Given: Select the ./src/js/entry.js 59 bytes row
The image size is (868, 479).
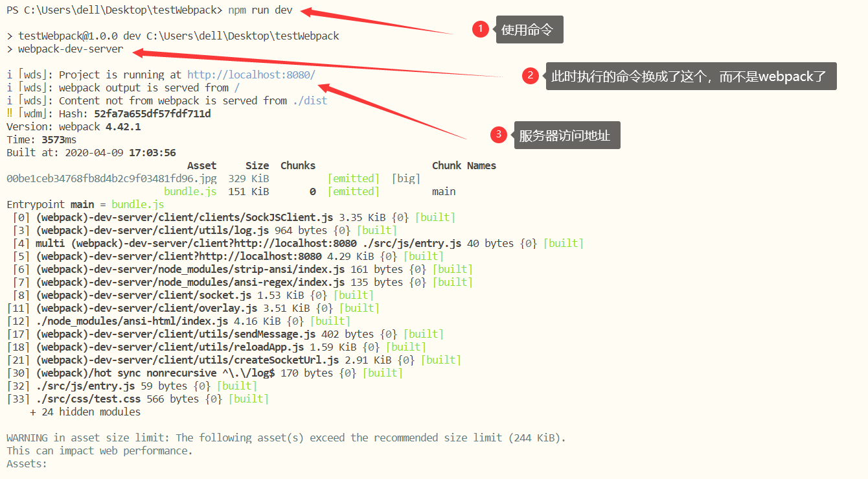Looking at the screenshot, I should pos(131,386).
